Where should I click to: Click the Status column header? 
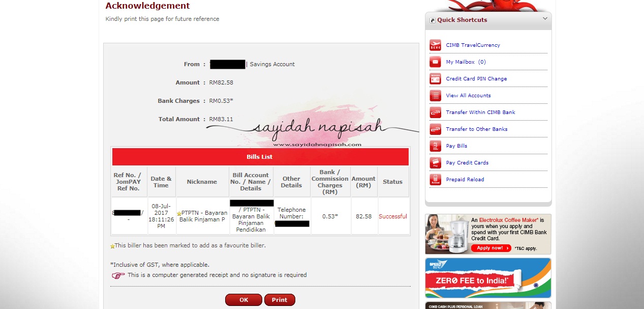(x=392, y=182)
